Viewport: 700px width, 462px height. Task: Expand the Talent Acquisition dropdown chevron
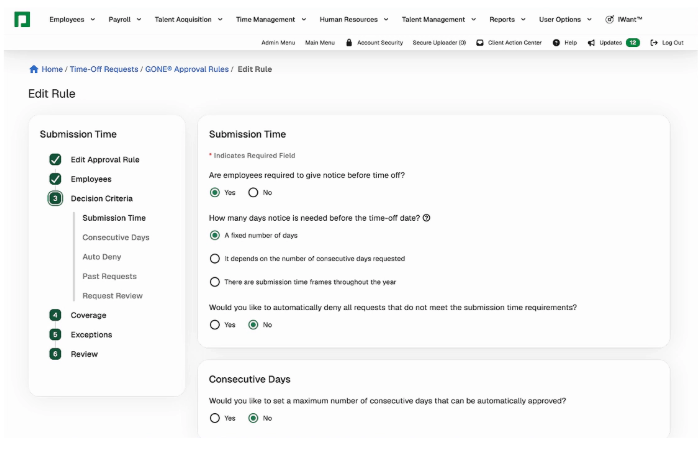click(220, 19)
